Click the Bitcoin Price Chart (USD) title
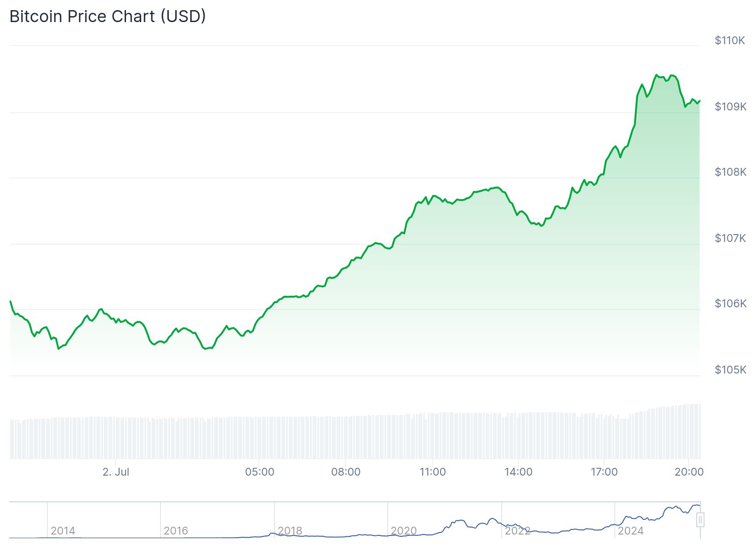The height and width of the screenshot is (552, 756). [x=108, y=16]
